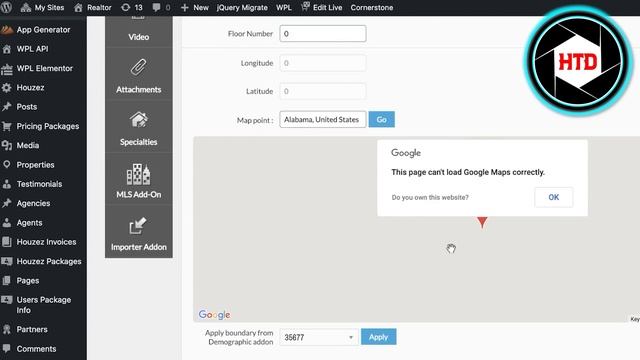The width and height of the screenshot is (640, 360).
Task: Open Pricing Packages menu
Action: 43,126
